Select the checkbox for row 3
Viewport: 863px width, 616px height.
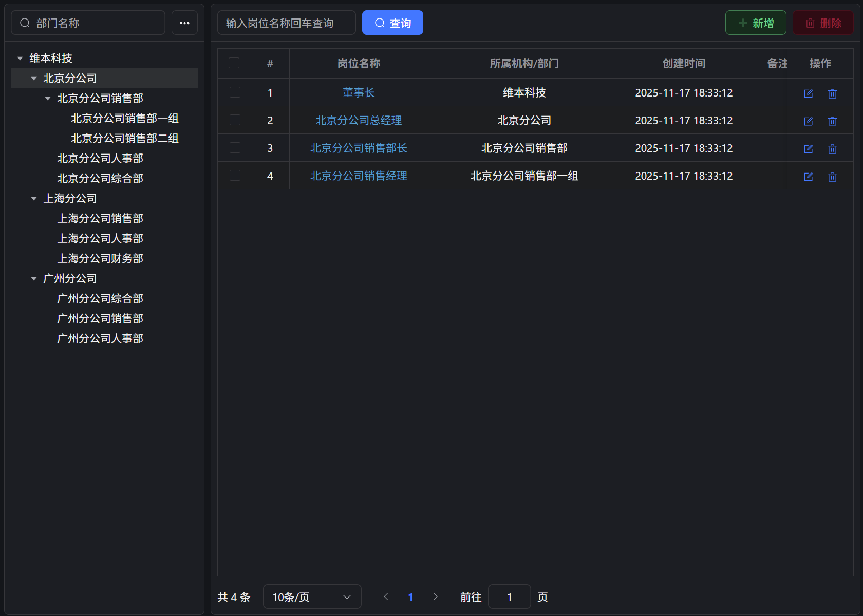point(235,148)
